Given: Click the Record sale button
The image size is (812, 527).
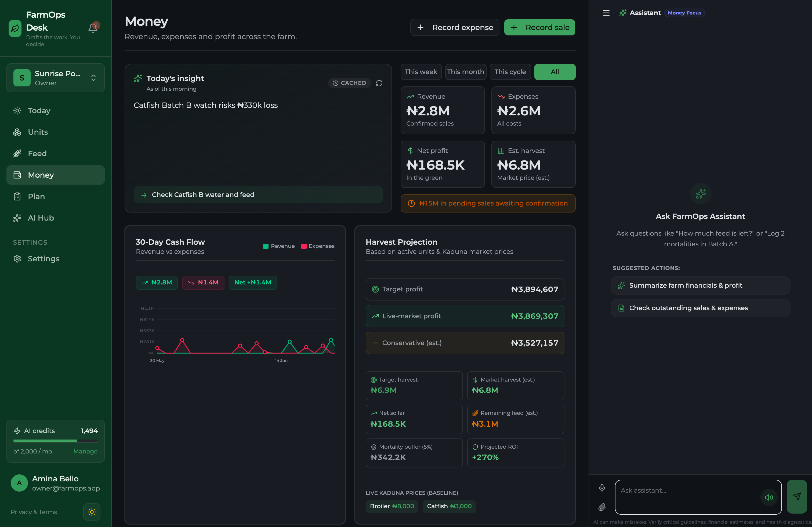Looking at the screenshot, I should click(x=539, y=27).
